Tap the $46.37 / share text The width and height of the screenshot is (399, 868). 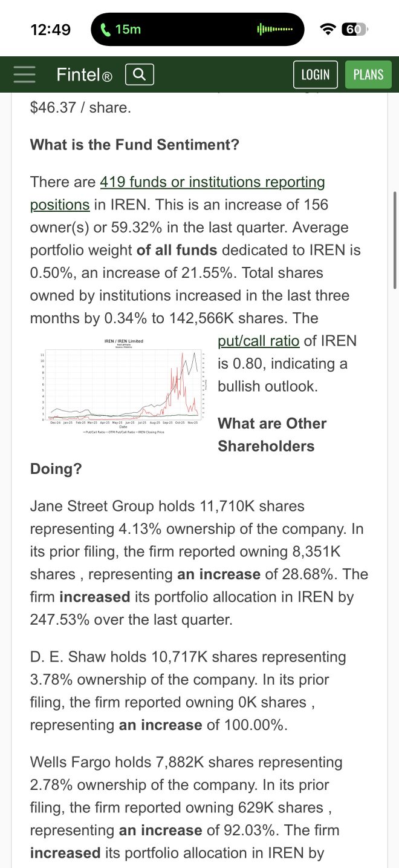click(80, 108)
